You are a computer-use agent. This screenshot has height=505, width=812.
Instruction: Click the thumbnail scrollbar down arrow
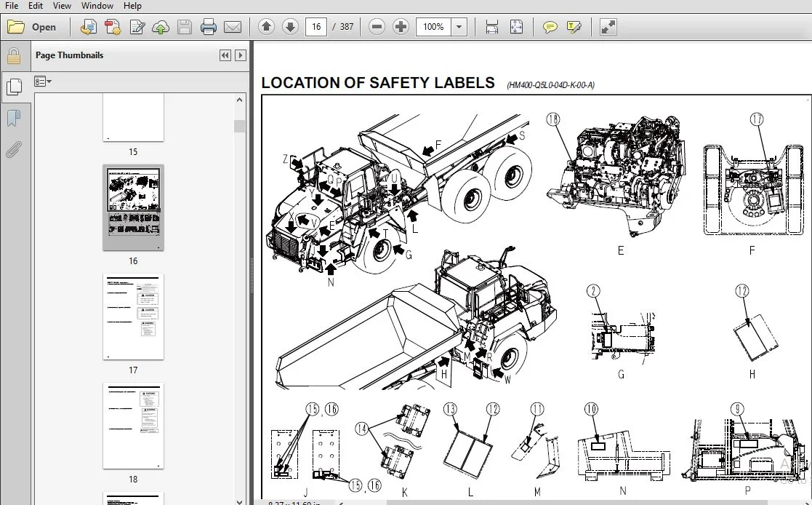[239, 501]
